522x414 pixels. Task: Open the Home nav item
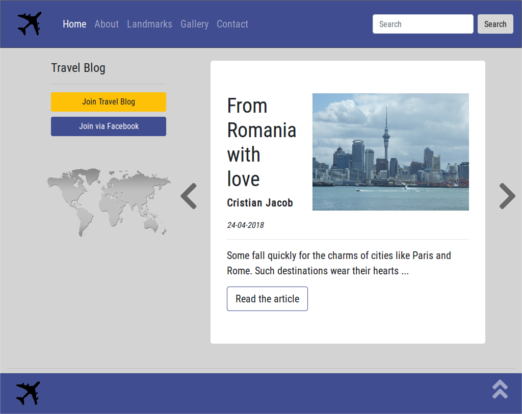(74, 24)
